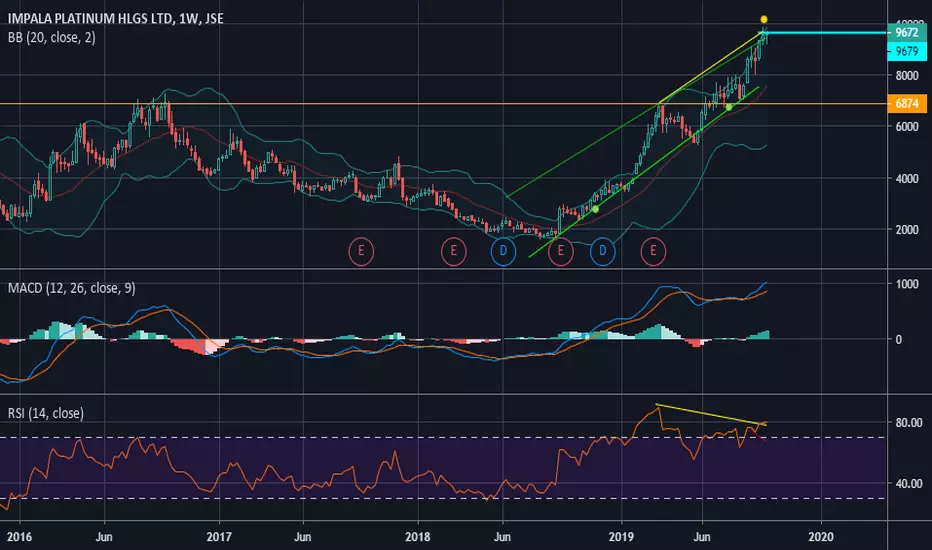Viewport: 932px width, 550px height.
Task: Click the 2020 label on the time axis
Action: point(821,537)
